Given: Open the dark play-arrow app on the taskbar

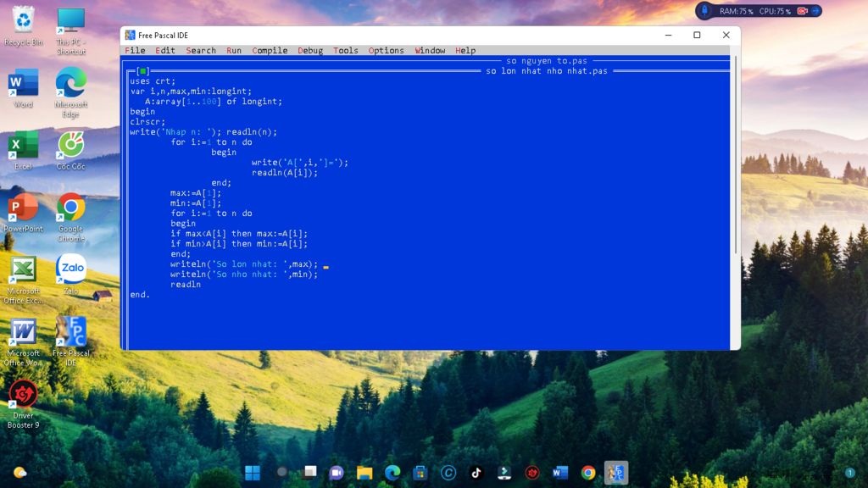Looking at the screenshot, I should (504, 473).
